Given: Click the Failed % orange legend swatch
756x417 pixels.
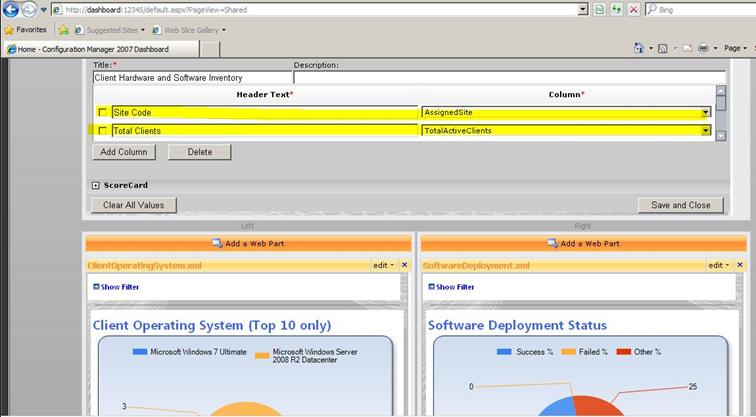Looking at the screenshot, I should 568,352.
